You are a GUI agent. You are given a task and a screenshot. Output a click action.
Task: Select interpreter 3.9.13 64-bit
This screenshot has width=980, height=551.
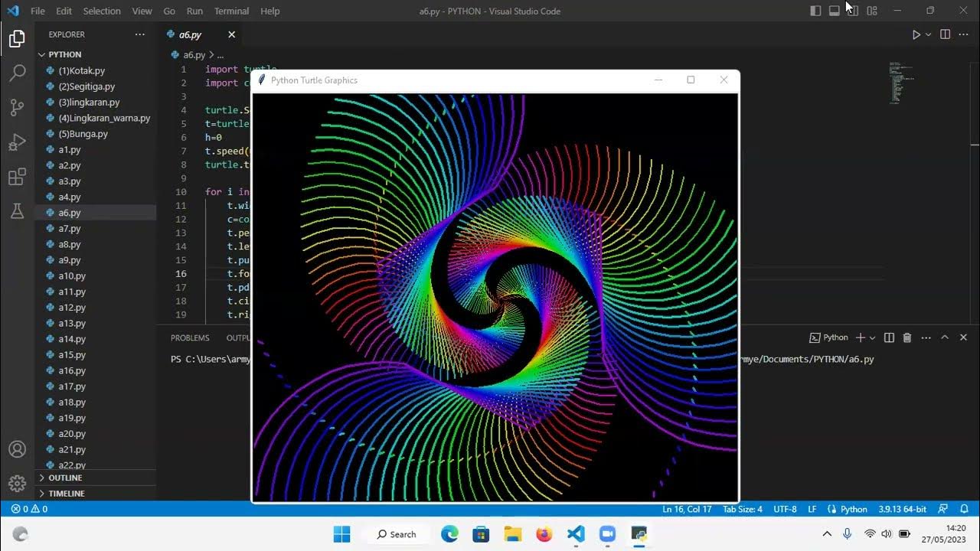(x=902, y=509)
